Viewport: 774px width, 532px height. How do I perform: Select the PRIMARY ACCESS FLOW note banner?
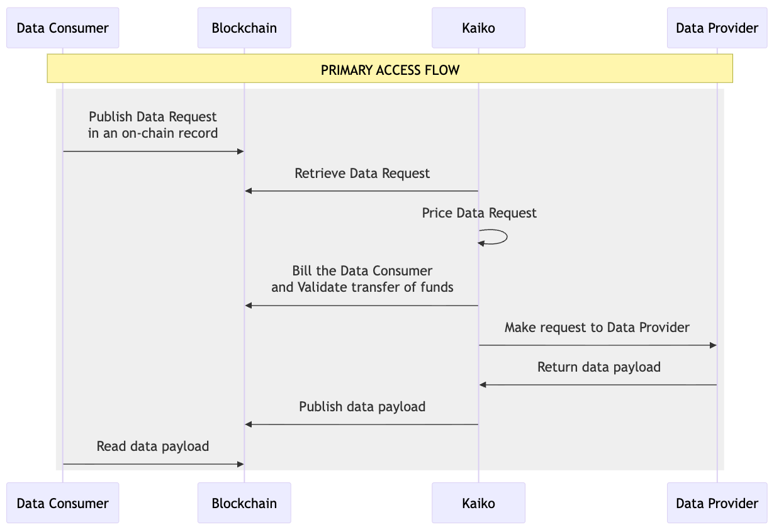pos(390,69)
